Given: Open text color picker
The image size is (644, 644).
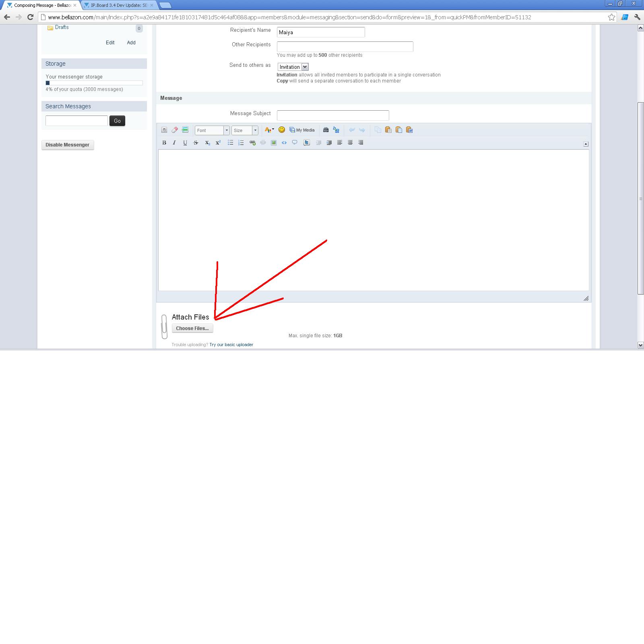Looking at the screenshot, I should click(x=269, y=130).
